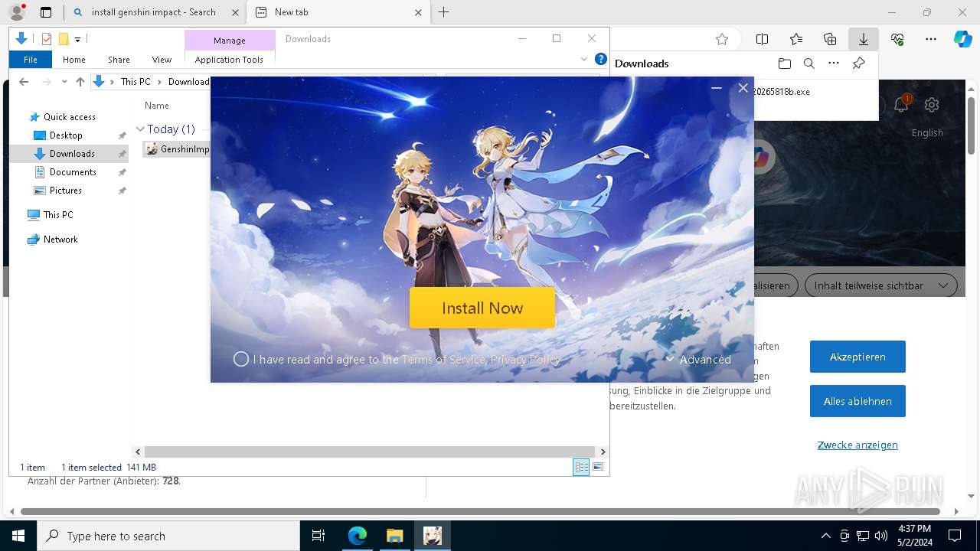Open the Edge Favorites icon
Viewport: 980px width, 551px height.
796,39
